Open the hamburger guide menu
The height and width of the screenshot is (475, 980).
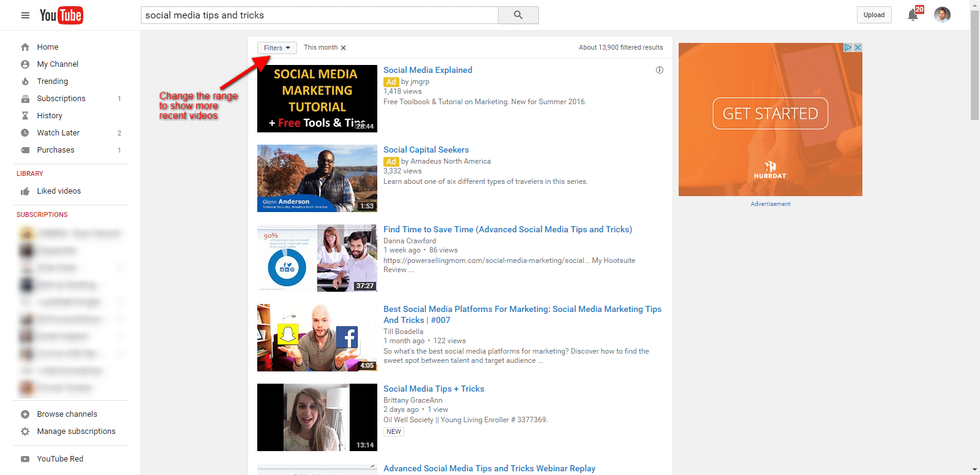[x=25, y=15]
